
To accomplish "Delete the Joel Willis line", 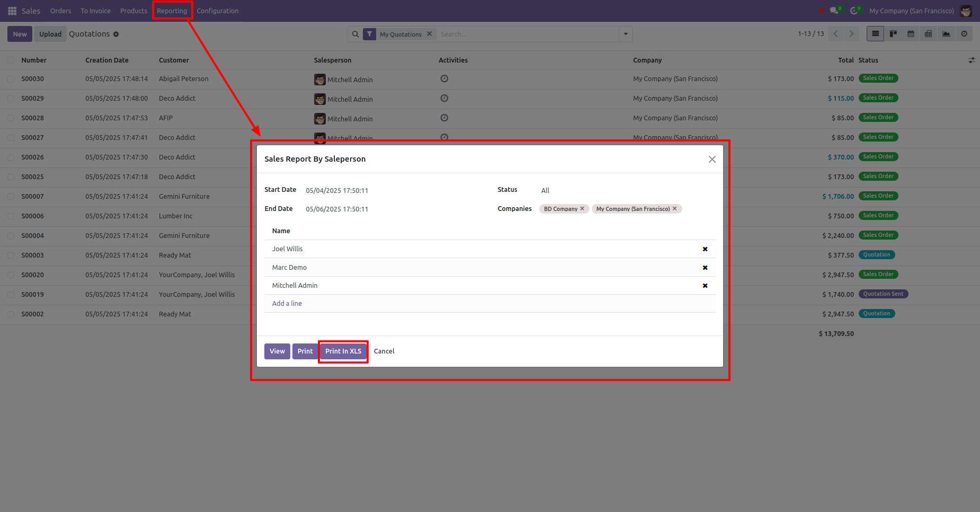I will [x=705, y=249].
